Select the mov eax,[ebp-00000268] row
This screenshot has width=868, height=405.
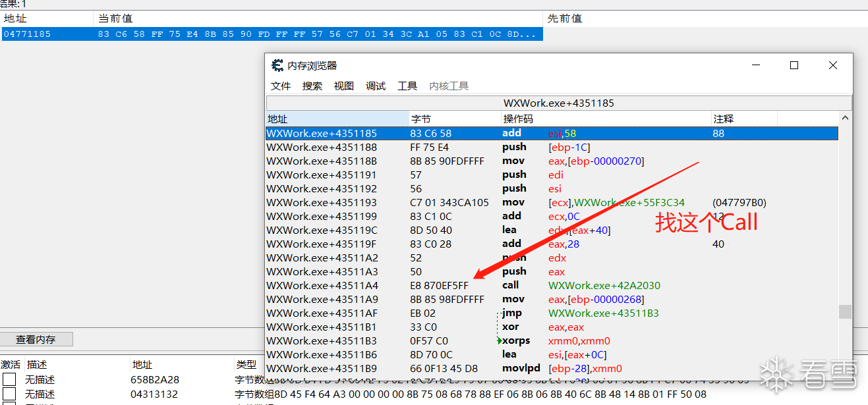(x=552, y=299)
